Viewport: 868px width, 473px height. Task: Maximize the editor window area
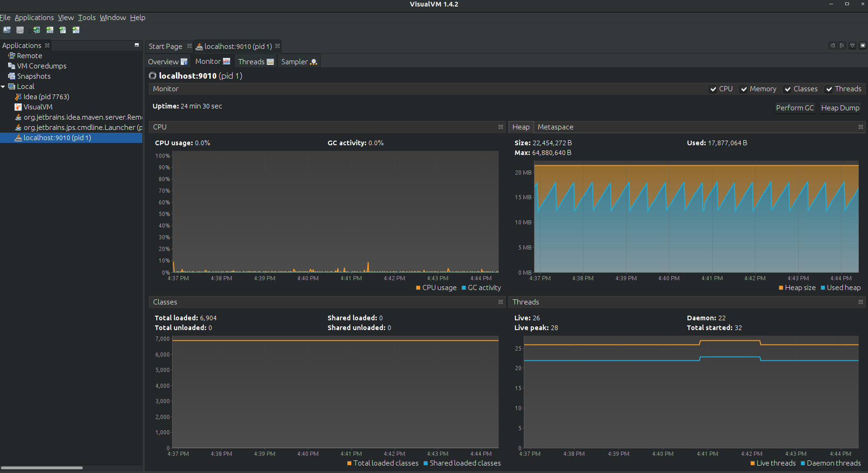pos(863,46)
